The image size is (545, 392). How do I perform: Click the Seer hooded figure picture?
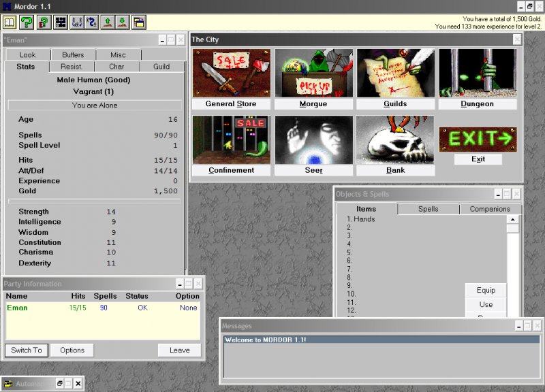pos(314,140)
